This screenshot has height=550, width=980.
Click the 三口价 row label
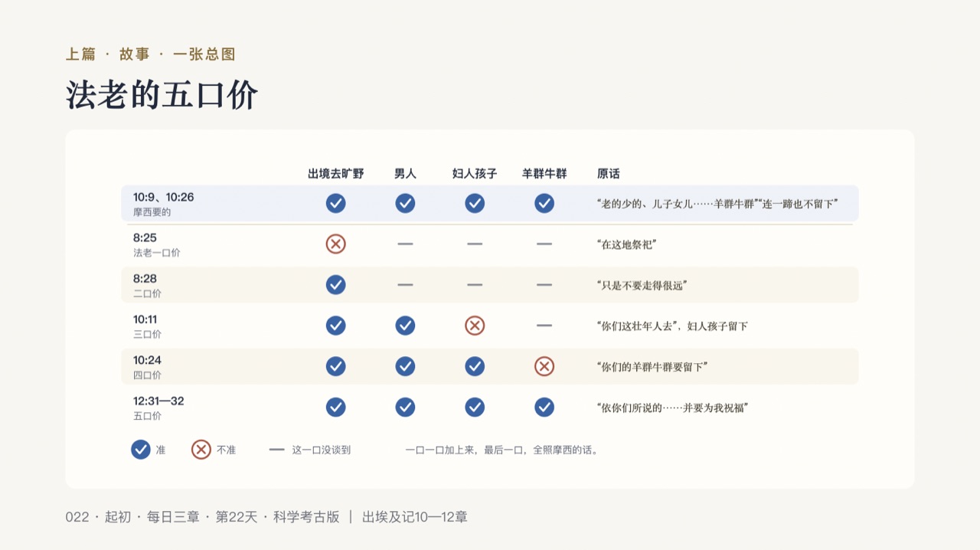(147, 335)
